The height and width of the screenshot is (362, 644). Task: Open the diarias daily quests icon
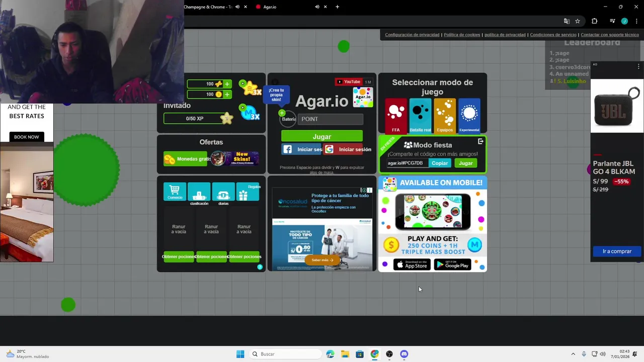click(x=223, y=192)
